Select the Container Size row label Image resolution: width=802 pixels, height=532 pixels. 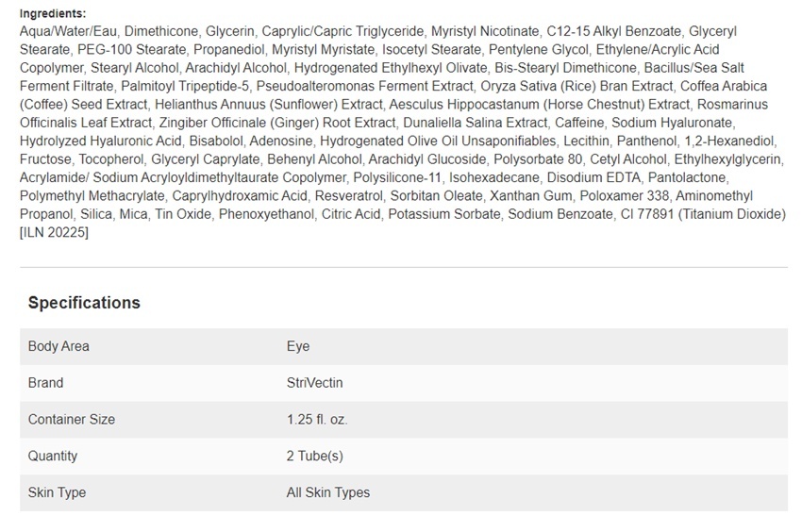(x=72, y=420)
